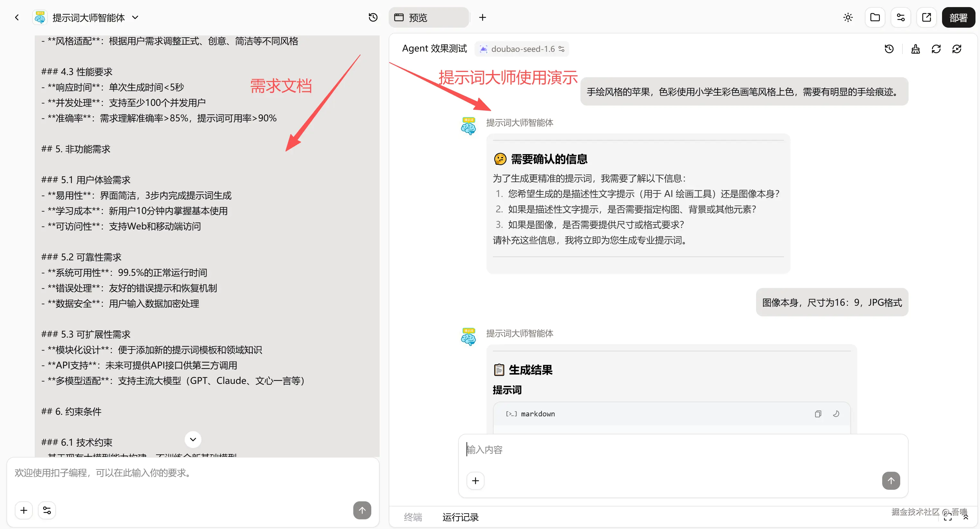The image size is (980, 529).
Task: Expand the 提示词大师智能体 project dropdown
Action: [135, 17]
